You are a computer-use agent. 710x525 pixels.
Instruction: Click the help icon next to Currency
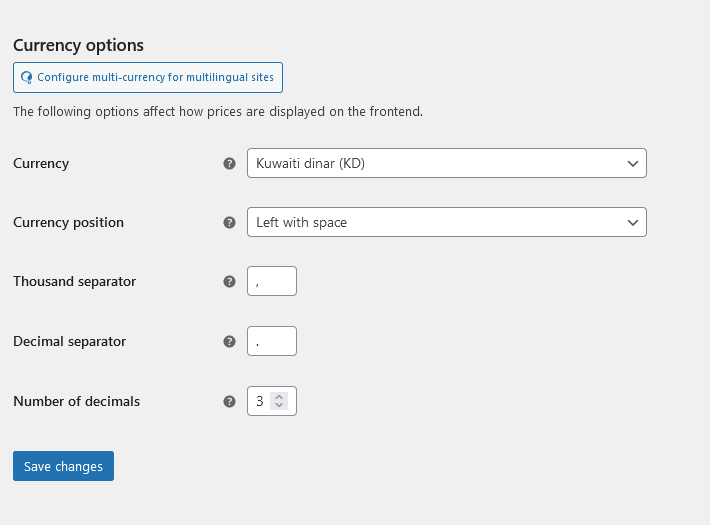click(x=230, y=164)
